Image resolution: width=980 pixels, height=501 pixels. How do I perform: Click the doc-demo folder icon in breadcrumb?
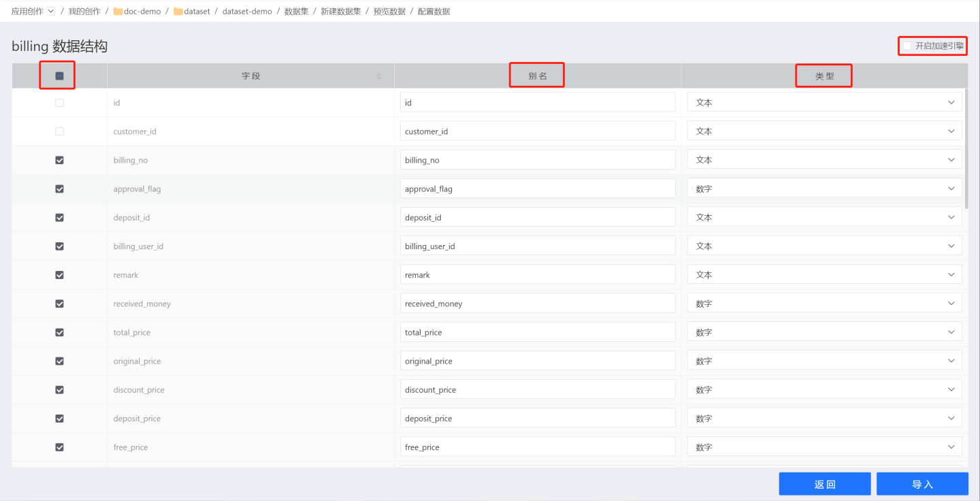[x=118, y=12]
